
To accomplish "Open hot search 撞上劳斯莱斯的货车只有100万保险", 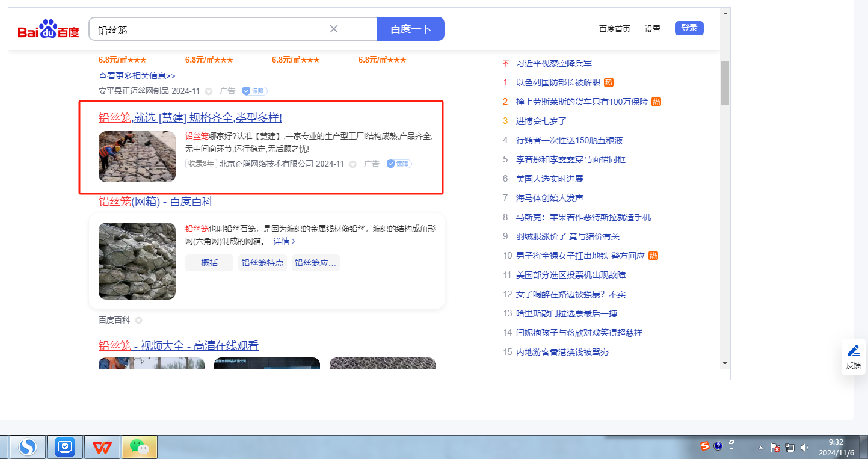I will coord(582,102).
